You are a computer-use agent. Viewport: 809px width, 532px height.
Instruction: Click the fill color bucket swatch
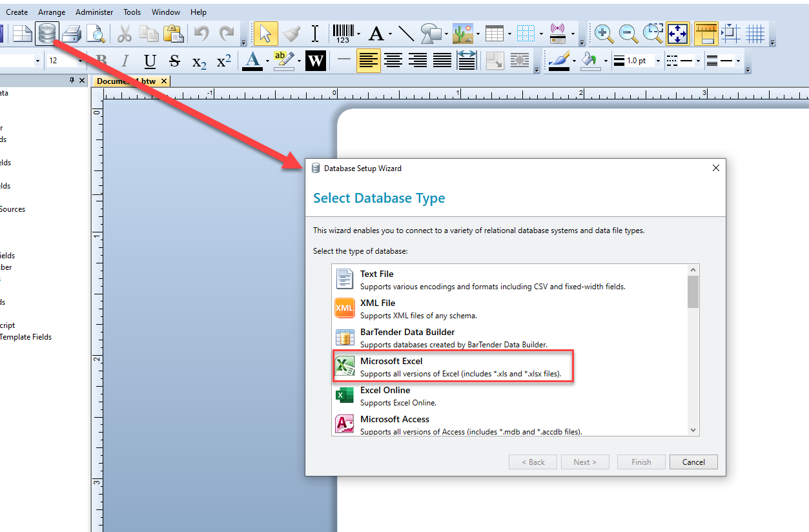(589, 61)
